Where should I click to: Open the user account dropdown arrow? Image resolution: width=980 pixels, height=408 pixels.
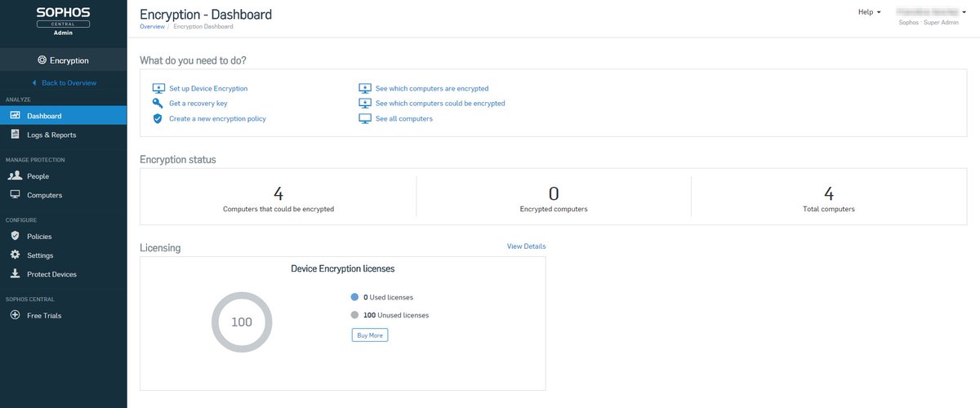tap(964, 12)
